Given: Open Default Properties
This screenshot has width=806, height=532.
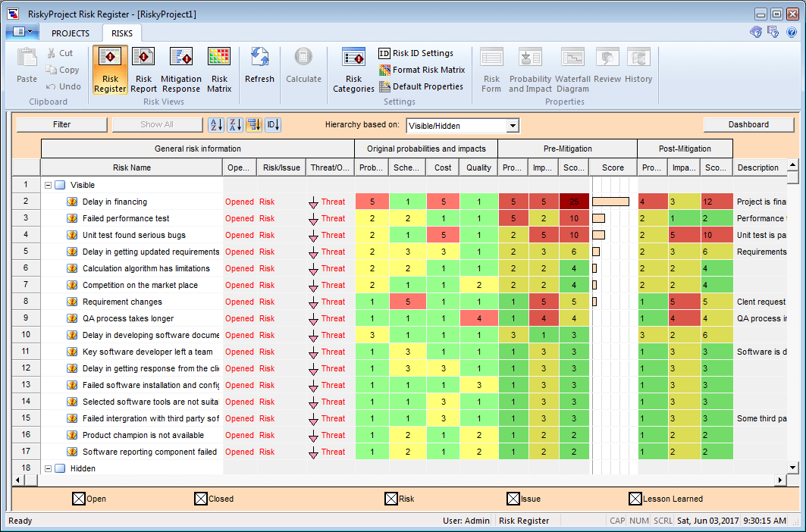Looking at the screenshot, I should [421, 86].
